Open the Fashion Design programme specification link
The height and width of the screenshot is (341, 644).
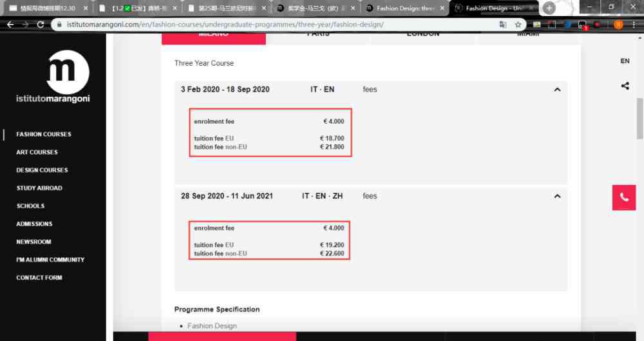pos(212,326)
